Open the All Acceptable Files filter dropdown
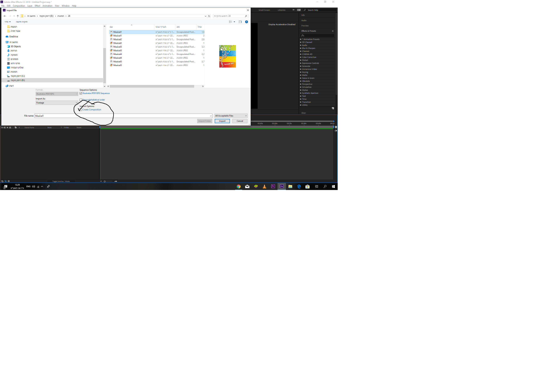The image size is (548, 392). (231, 116)
